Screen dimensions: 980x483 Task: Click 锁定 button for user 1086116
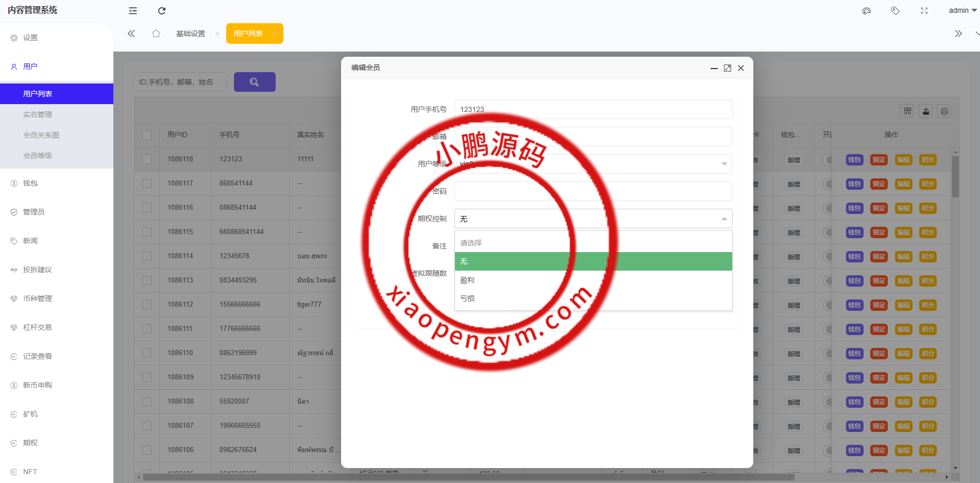tap(879, 208)
